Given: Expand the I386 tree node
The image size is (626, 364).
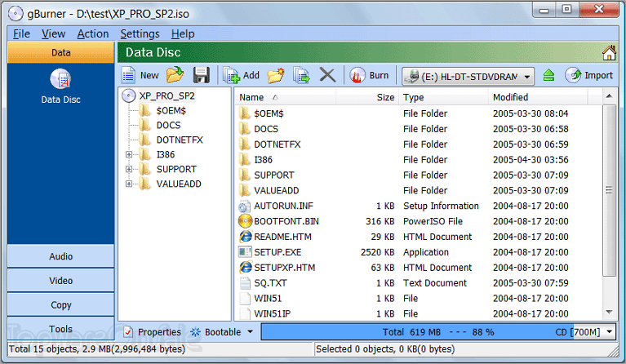Looking at the screenshot, I should tap(129, 154).
